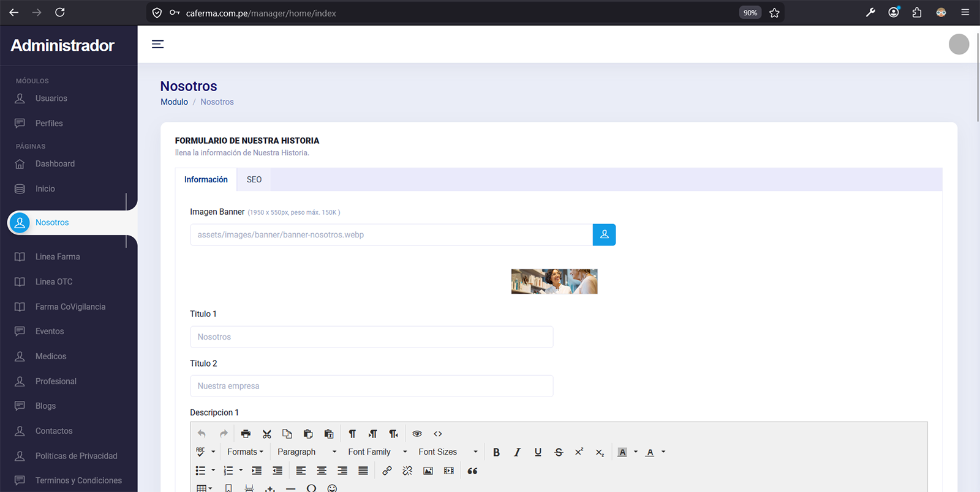Click the Insert media video icon
The image size is (980, 492).
[449, 471]
